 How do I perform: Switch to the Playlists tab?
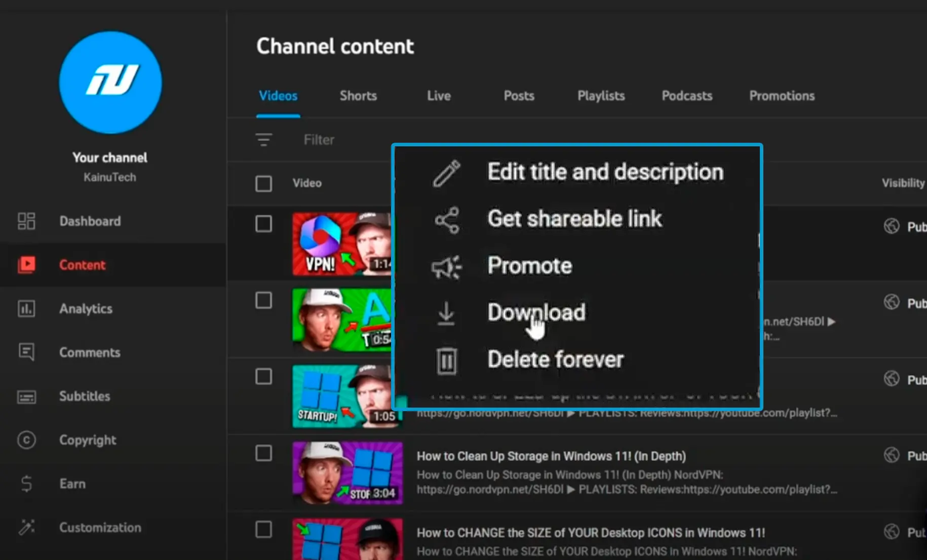601,96
